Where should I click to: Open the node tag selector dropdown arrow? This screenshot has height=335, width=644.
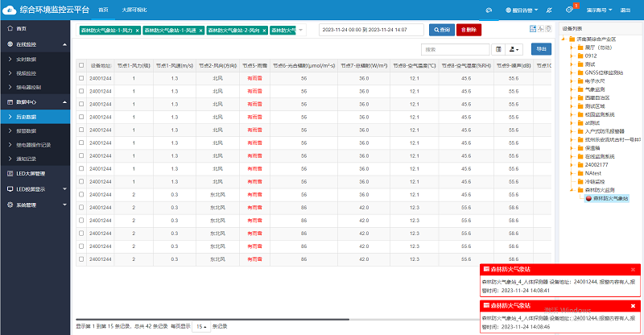click(300, 30)
